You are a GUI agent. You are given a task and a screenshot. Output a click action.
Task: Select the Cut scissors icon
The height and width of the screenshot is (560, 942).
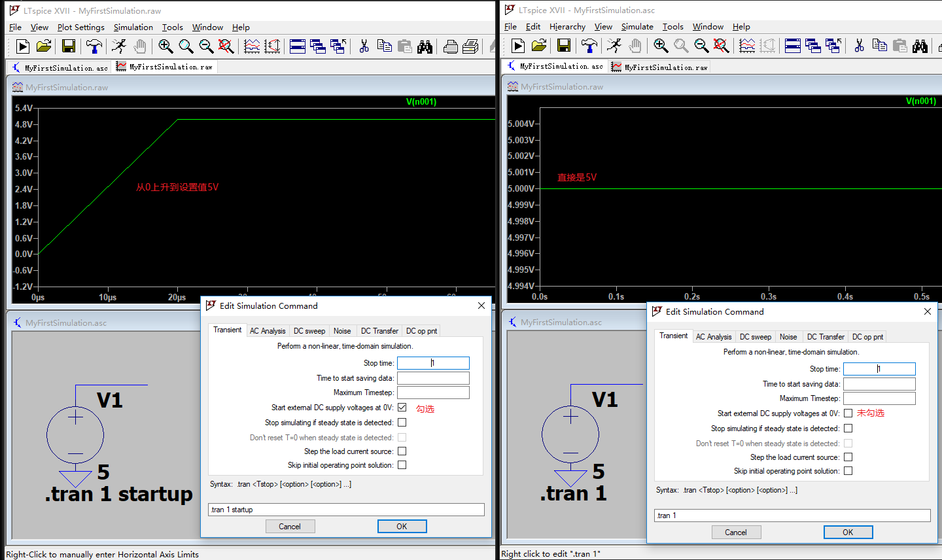362,46
